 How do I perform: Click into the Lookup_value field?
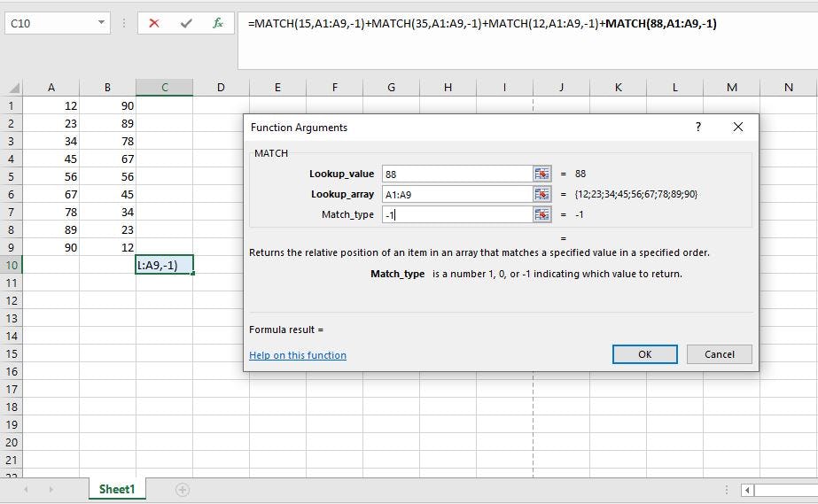457,174
